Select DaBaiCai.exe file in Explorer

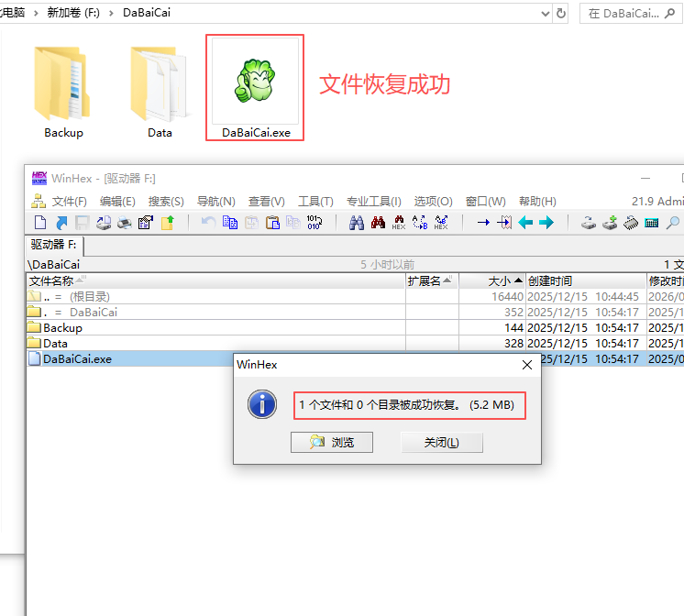[255, 88]
